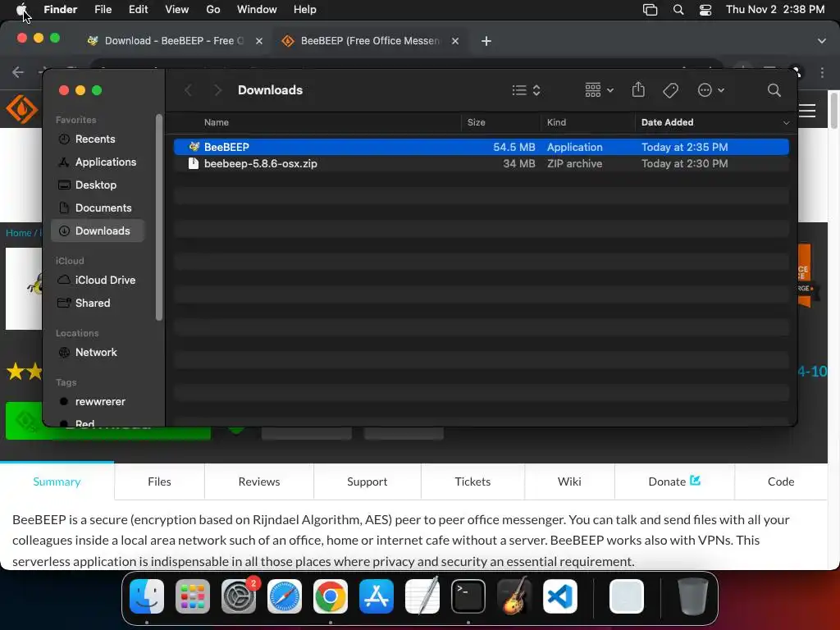Open the Summary tab on SourceForge

[57, 481]
